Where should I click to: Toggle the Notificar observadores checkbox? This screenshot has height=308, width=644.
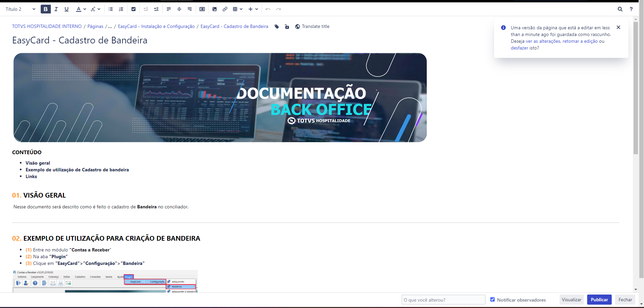(x=492, y=299)
